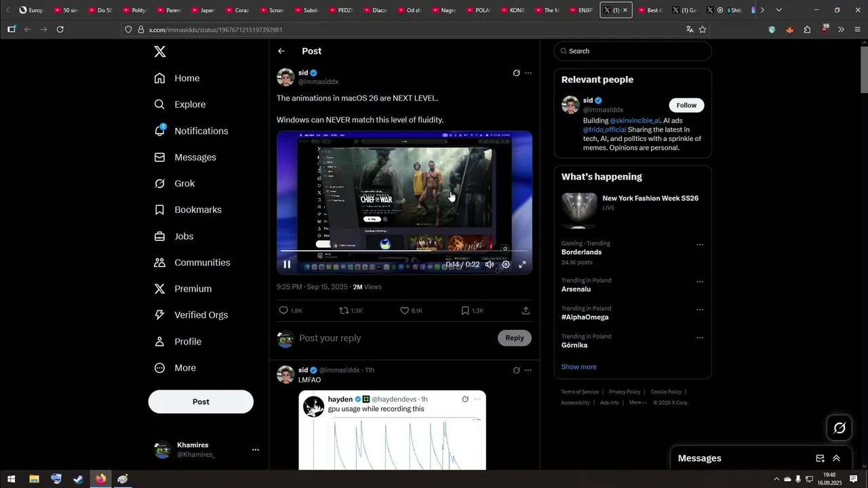The image size is (868, 488).
Task: Click the Reply button
Action: point(515,338)
